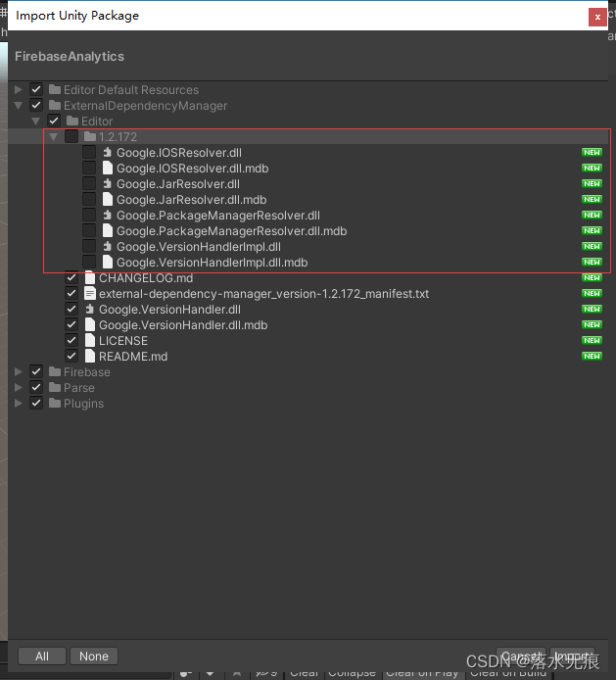
Task: Click the Google.JarResolver.dll.mdb file icon
Action: coord(107,200)
